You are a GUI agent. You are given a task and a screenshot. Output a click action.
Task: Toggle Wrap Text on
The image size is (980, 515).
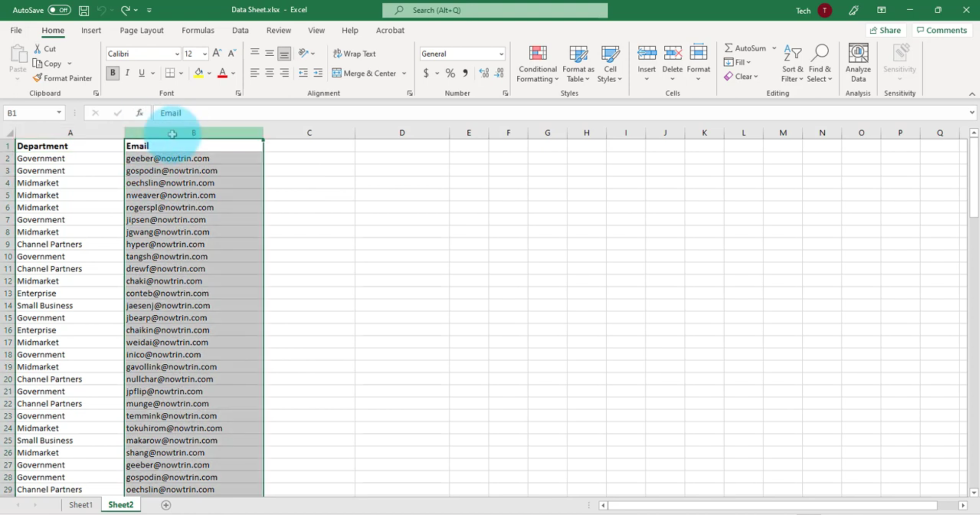(354, 53)
